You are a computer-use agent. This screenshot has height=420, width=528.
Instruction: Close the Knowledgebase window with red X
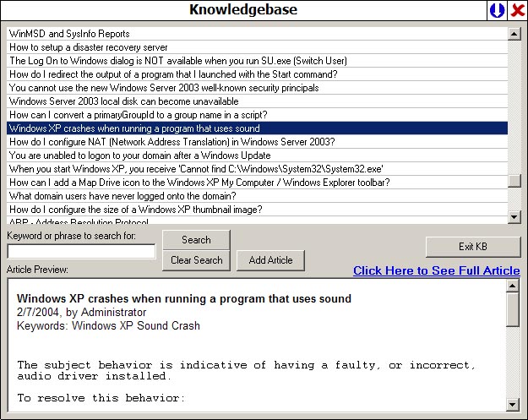[517, 10]
